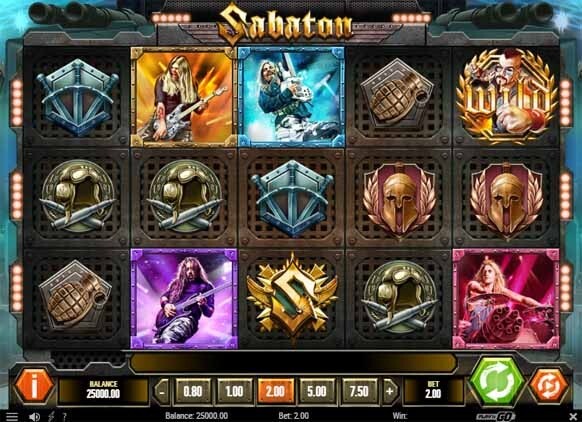Viewport: 582px width, 422px height.
Task: Click the golden S scatter emblem symbol
Action: (292, 293)
